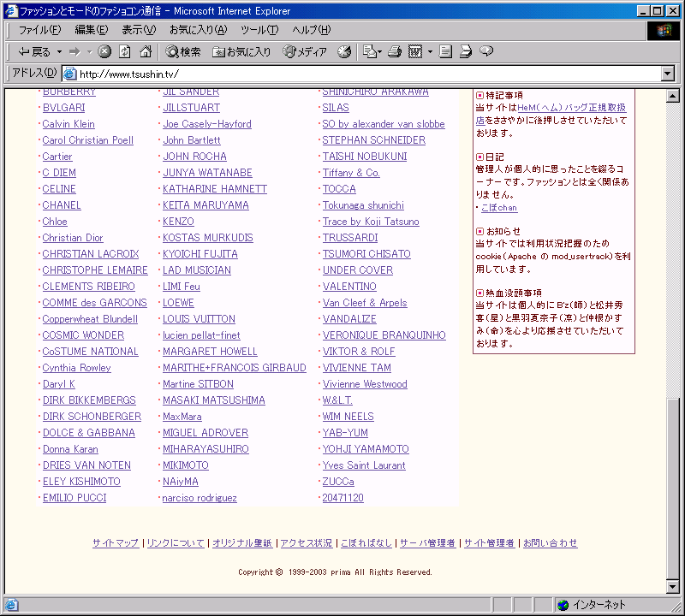The image size is (685, 616).
Task: Print the page with the printer icon
Action: point(395,52)
